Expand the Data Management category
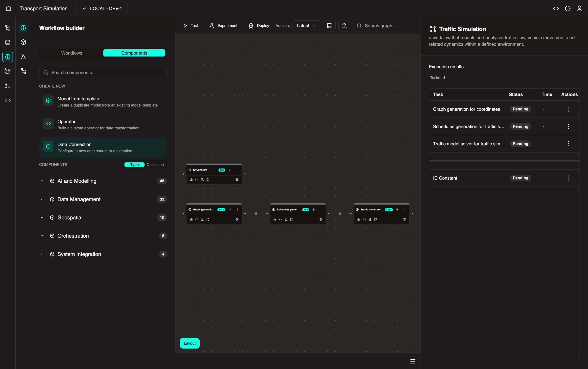The width and height of the screenshot is (588, 369). [x=103, y=199]
